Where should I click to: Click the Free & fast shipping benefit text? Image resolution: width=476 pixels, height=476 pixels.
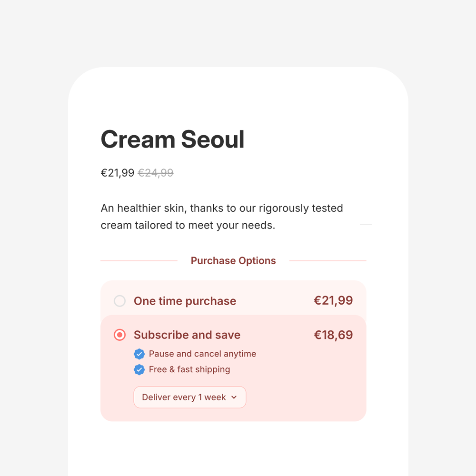(189, 369)
